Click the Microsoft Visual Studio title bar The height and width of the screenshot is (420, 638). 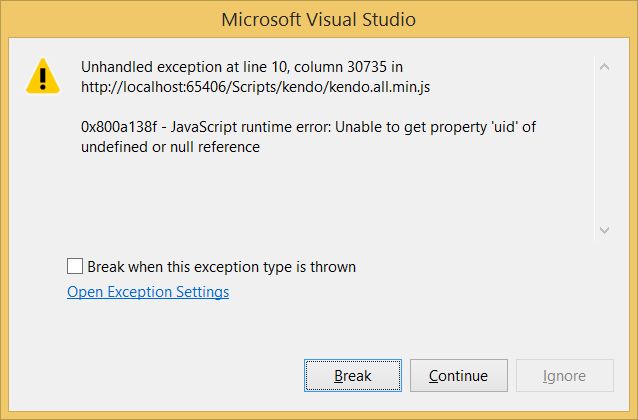pyautogui.click(x=319, y=20)
